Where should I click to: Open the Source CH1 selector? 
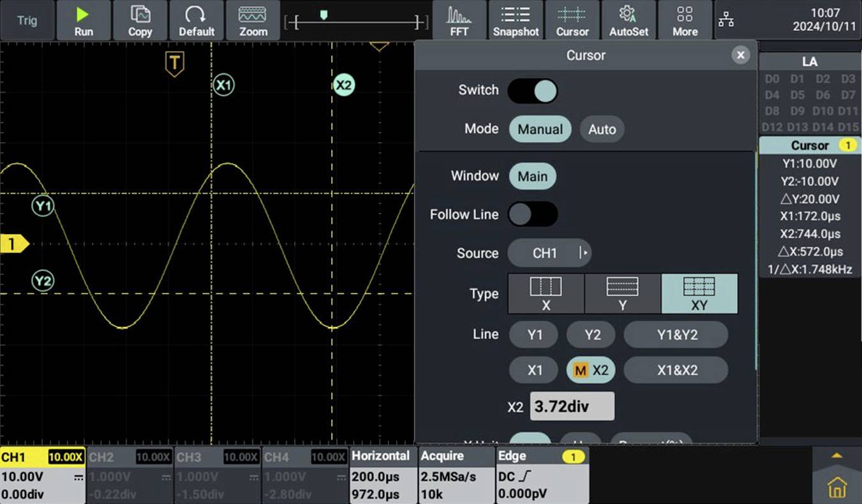pos(549,253)
